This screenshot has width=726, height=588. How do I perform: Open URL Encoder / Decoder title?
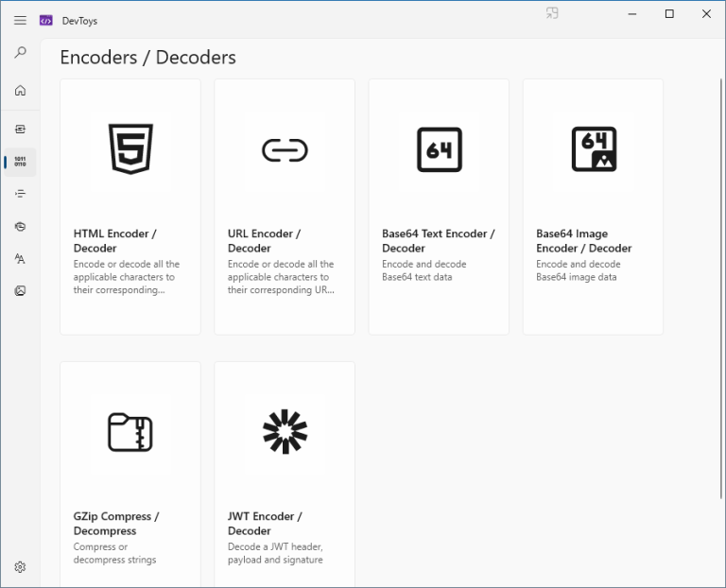[x=264, y=241]
